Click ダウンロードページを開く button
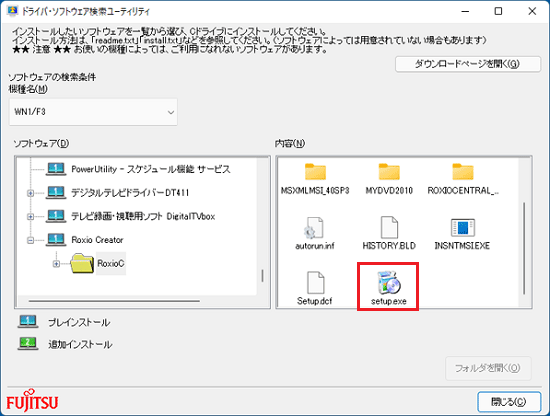This screenshot has width=550, height=416. click(x=468, y=64)
